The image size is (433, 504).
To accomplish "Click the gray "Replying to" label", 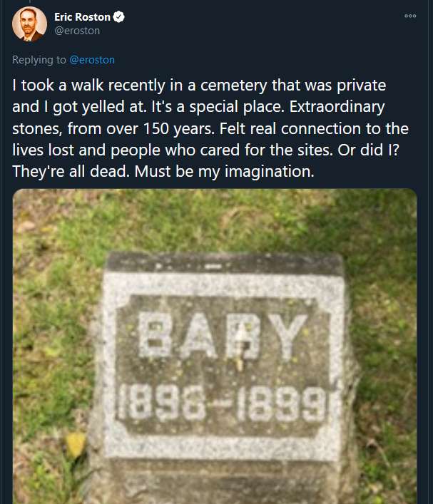I will (x=40, y=60).
